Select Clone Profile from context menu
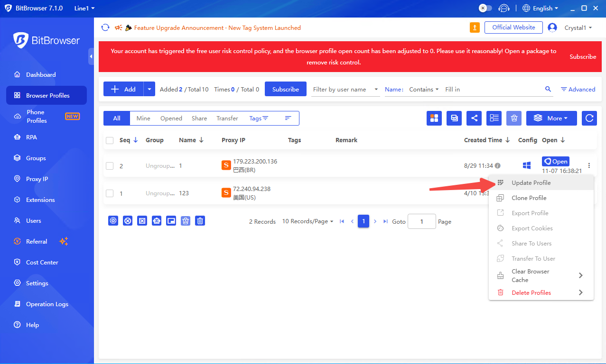 click(529, 198)
